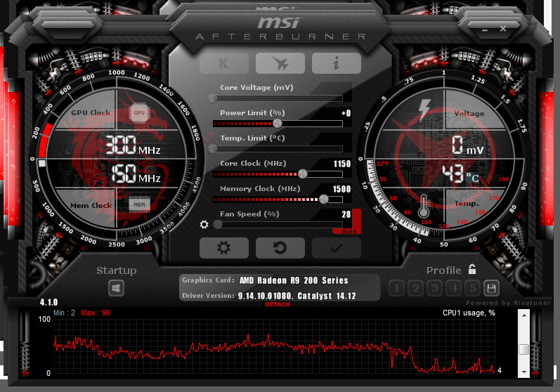Click the monitor graph scroll down arrow
This screenshot has height=392, width=560.
pyautogui.click(x=524, y=372)
